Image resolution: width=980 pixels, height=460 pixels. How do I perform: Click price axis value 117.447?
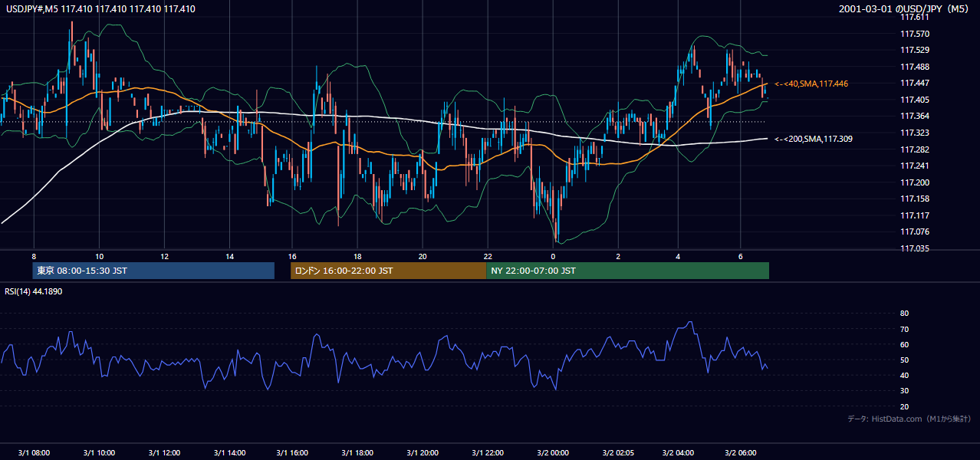click(x=914, y=84)
